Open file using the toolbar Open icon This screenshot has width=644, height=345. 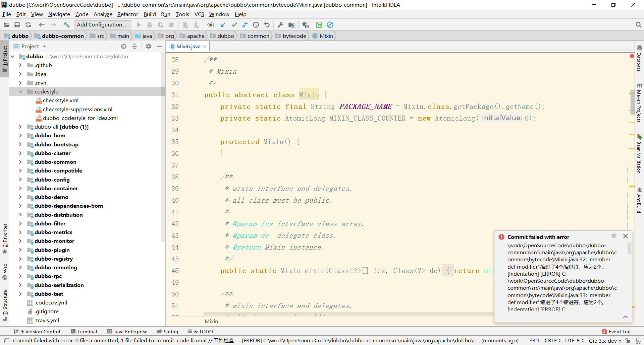click(6, 25)
